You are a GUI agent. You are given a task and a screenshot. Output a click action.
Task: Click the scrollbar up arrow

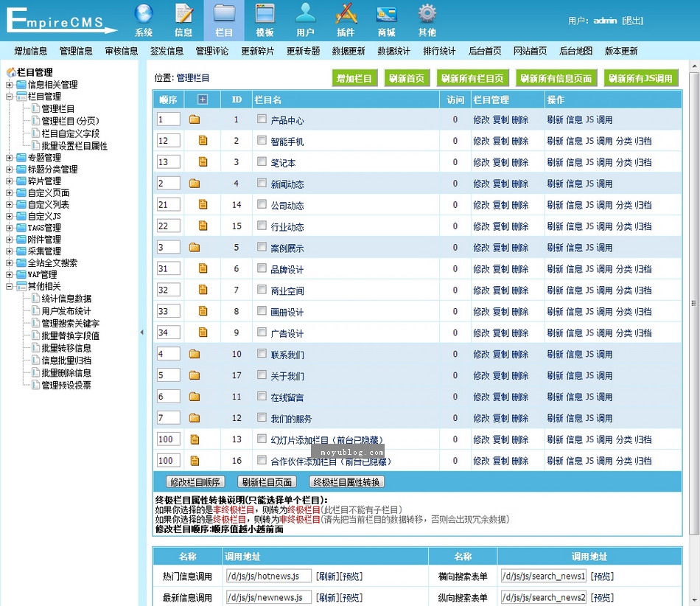pyautogui.click(x=694, y=66)
